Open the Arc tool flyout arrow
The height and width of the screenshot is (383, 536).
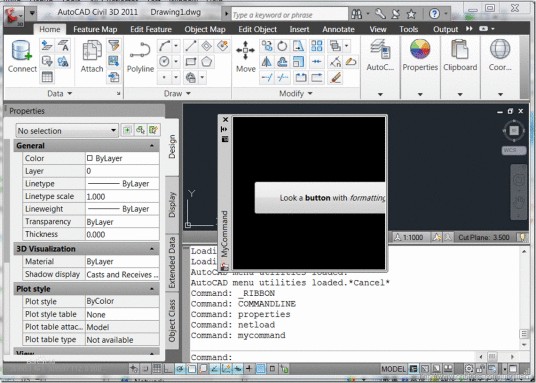pos(176,45)
